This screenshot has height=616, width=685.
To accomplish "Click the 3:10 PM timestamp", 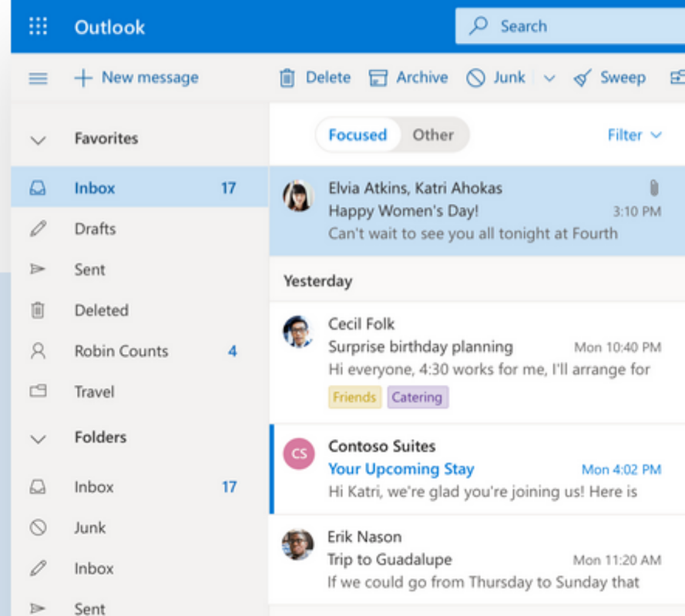I will click(637, 211).
